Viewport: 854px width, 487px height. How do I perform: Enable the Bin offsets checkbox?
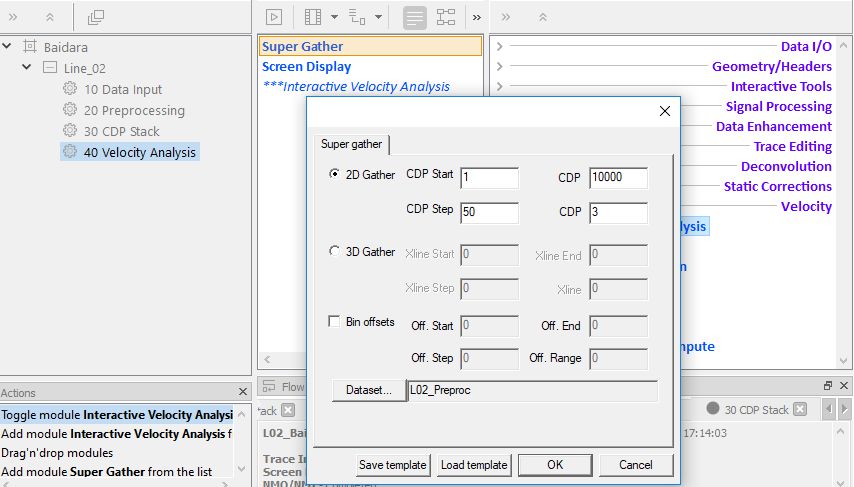[x=334, y=321]
